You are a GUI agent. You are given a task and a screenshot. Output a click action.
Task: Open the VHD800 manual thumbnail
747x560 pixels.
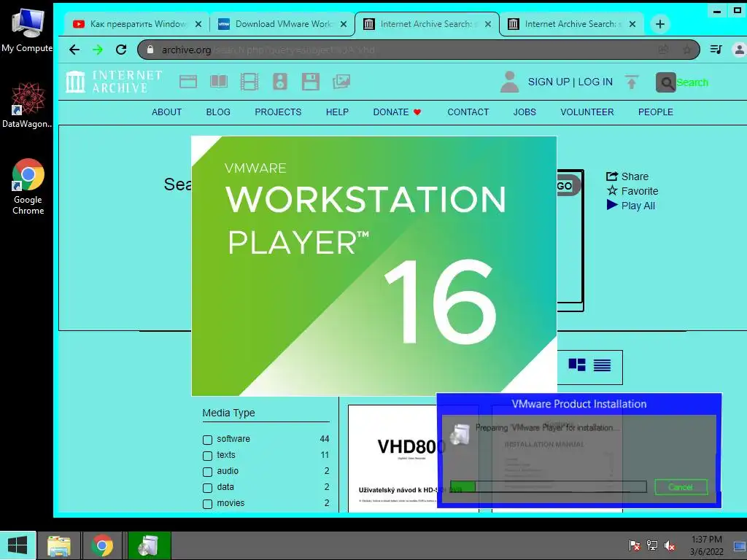[x=392, y=459]
